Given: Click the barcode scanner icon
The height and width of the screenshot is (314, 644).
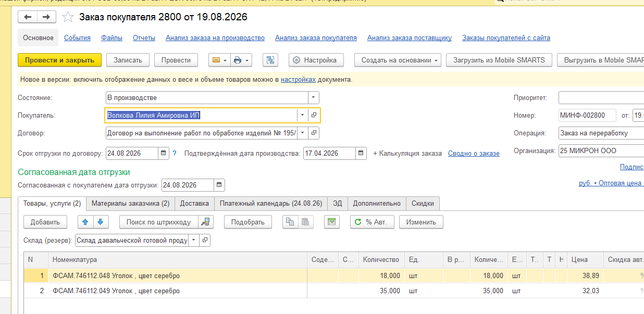Looking at the screenshot, I should pyautogui.click(x=206, y=222).
